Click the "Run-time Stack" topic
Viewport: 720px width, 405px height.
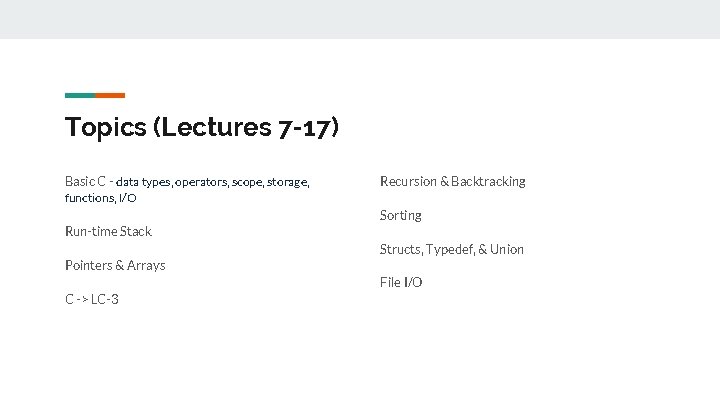[108, 231]
